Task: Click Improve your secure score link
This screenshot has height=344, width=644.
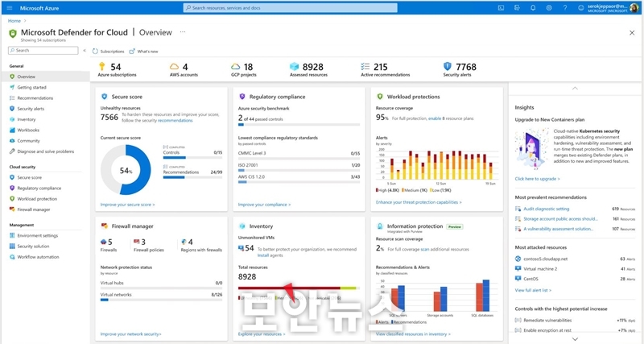Action: (127, 205)
